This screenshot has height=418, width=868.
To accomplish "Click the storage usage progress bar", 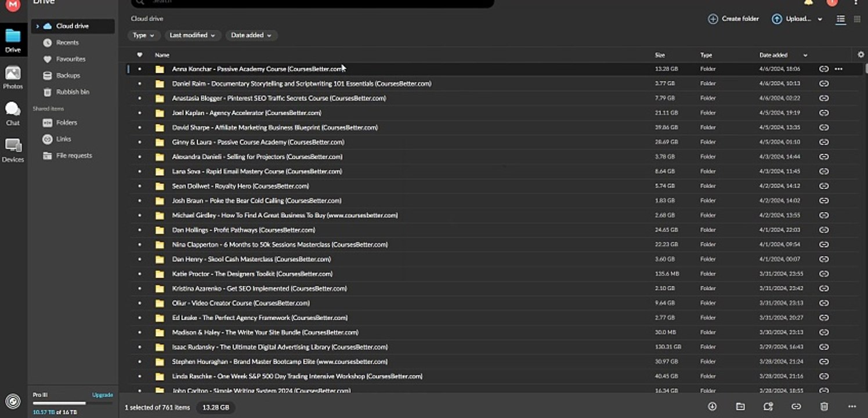I will (x=73, y=403).
